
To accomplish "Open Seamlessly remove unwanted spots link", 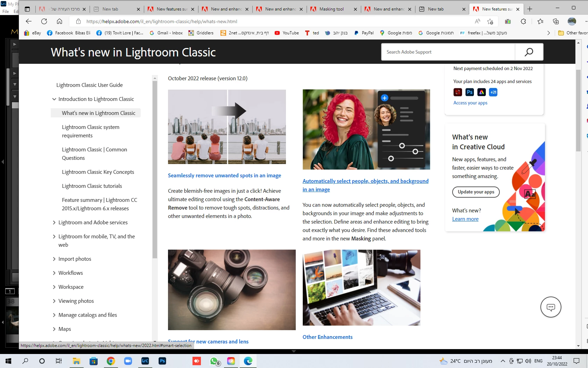I will (x=224, y=176).
